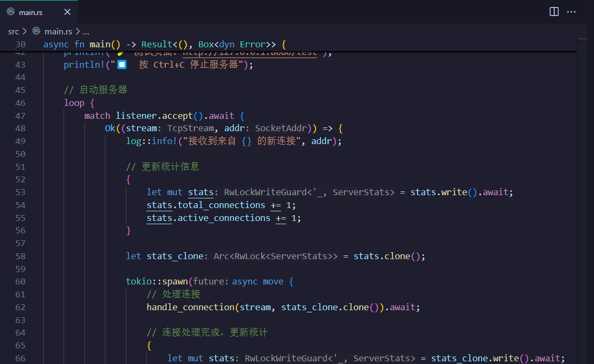
Task: Click line number 46 gutter
Action: click(20, 103)
